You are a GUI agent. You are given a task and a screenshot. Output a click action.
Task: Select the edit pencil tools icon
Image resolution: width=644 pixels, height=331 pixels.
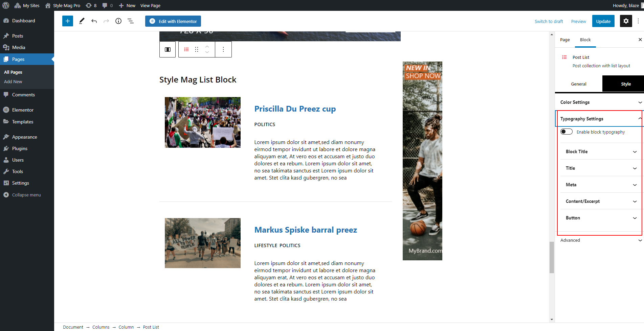[x=82, y=21]
